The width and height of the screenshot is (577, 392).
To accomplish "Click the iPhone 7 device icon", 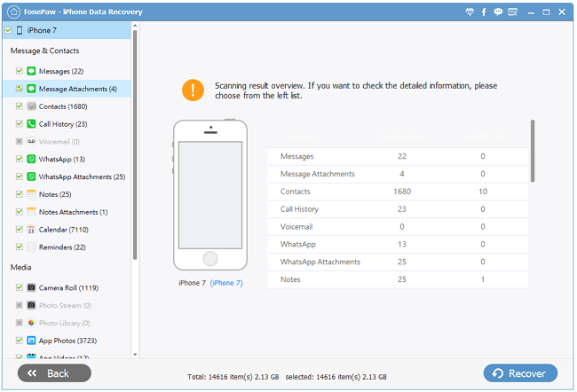I will coord(20,30).
